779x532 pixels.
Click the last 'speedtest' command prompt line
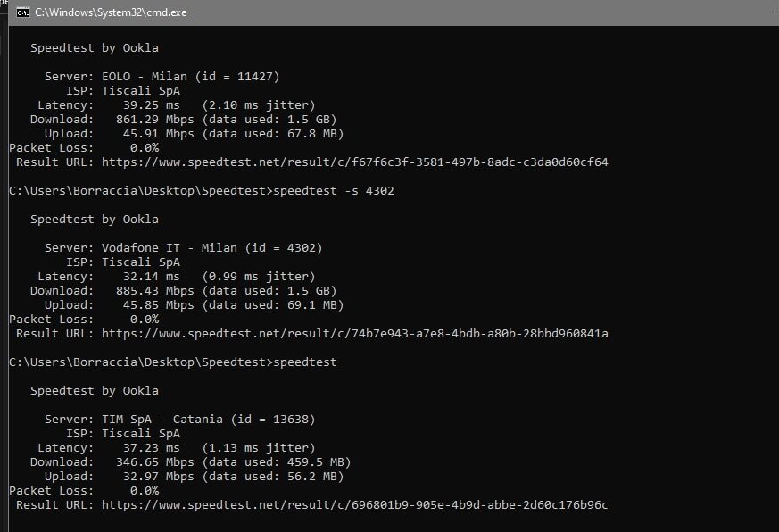point(173,362)
